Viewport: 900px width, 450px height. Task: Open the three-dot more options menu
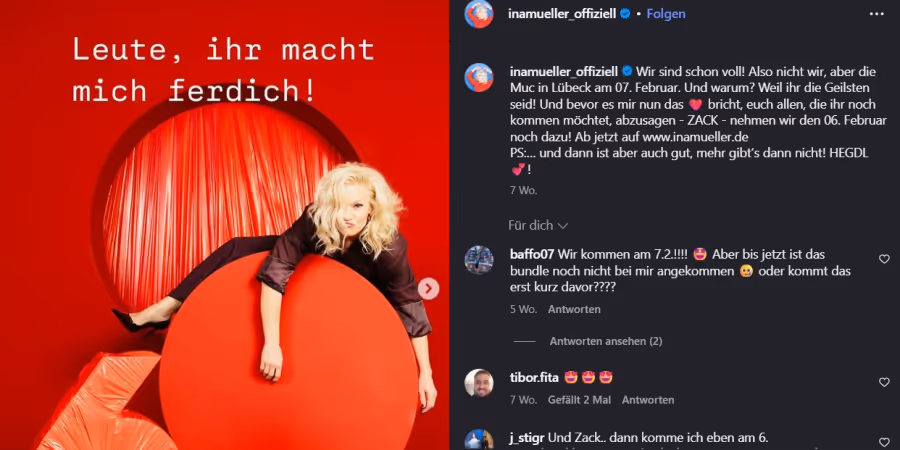point(876,14)
